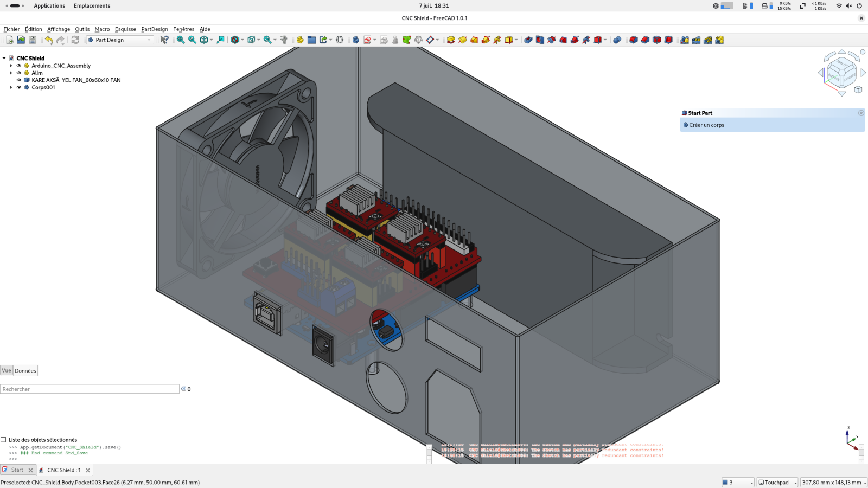Click the report view vertical scrollbar
Viewport: 868px width, 488px height.
pyautogui.click(x=861, y=454)
